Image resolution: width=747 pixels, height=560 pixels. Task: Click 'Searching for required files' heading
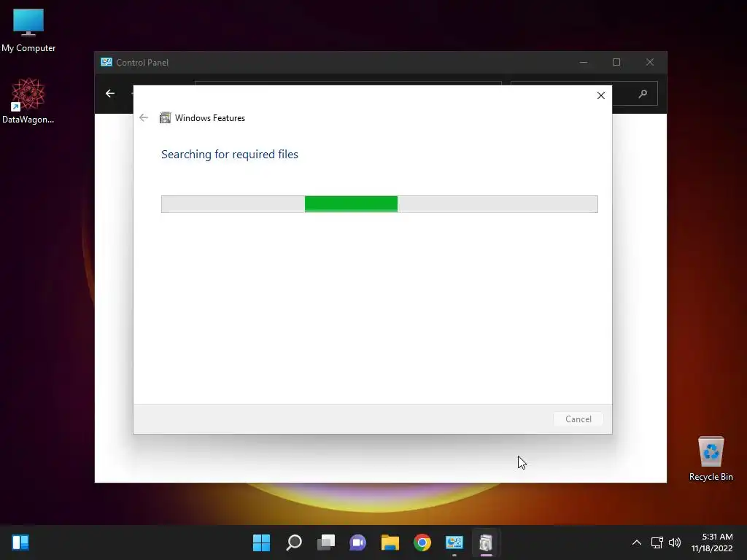coord(230,155)
